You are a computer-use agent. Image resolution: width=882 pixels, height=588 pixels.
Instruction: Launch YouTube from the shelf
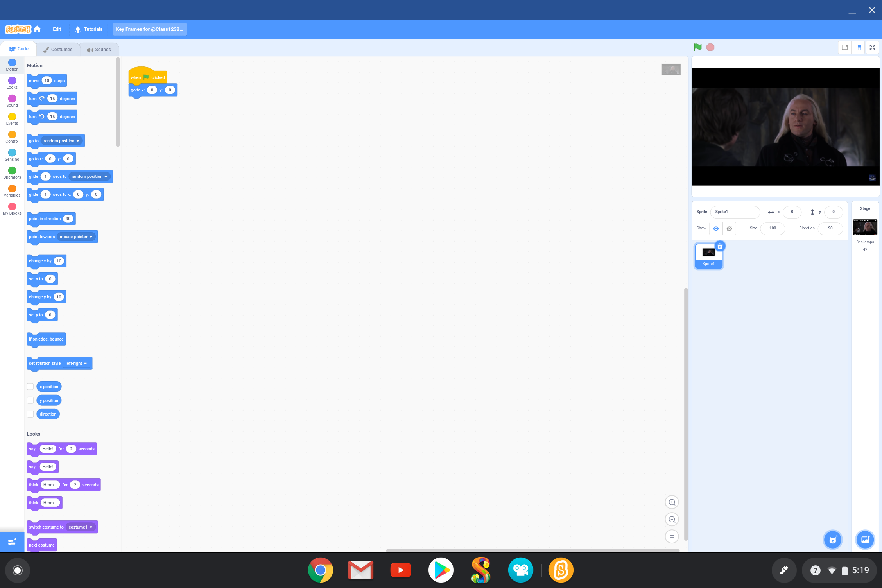[400, 570]
